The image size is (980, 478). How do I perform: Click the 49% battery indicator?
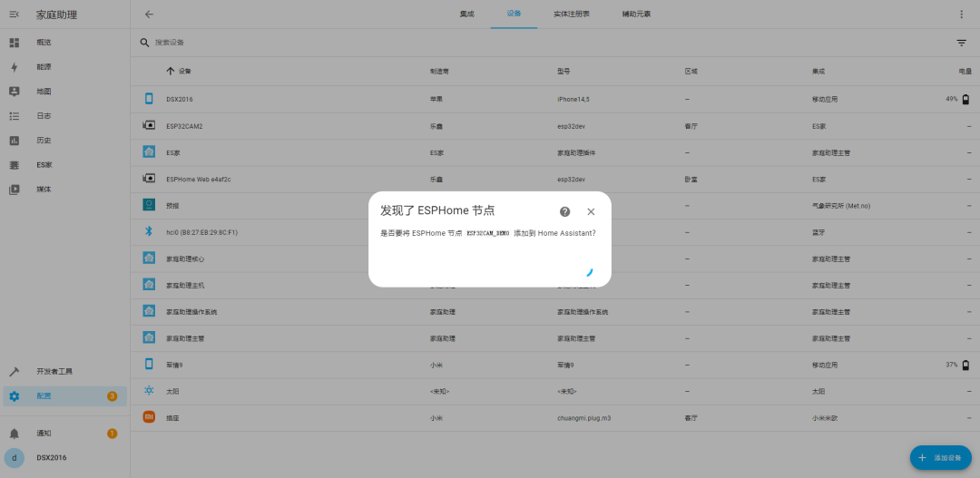pyautogui.click(x=958, y=100)
